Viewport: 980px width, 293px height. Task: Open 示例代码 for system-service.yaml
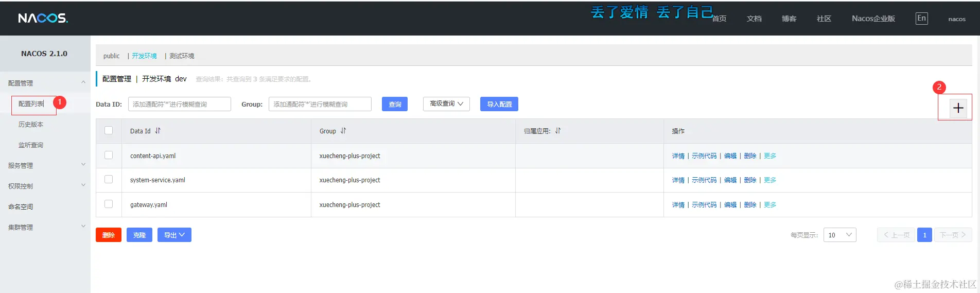pos(704,180)
